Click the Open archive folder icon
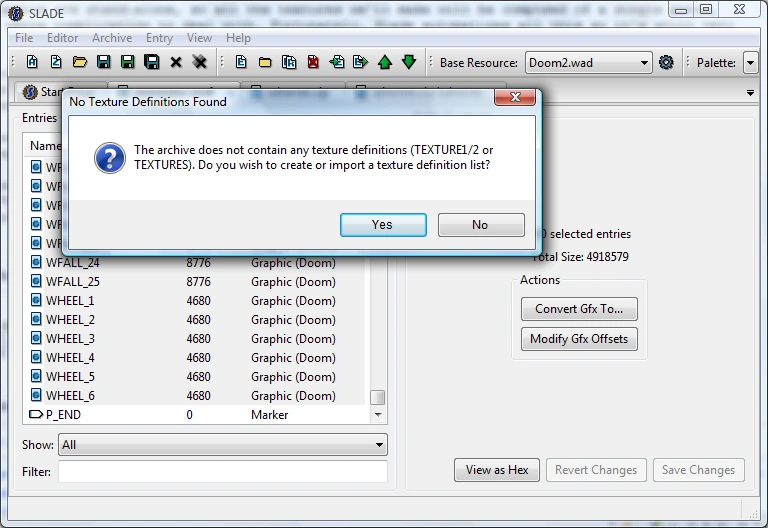The image size is (768, 528). tap(79, 62)
